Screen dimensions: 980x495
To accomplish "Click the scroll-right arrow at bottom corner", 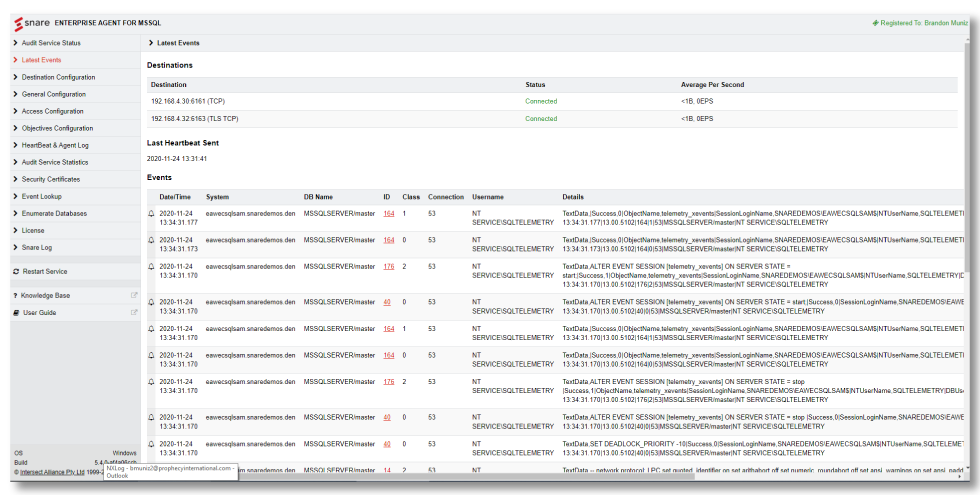I will (961, 477).
